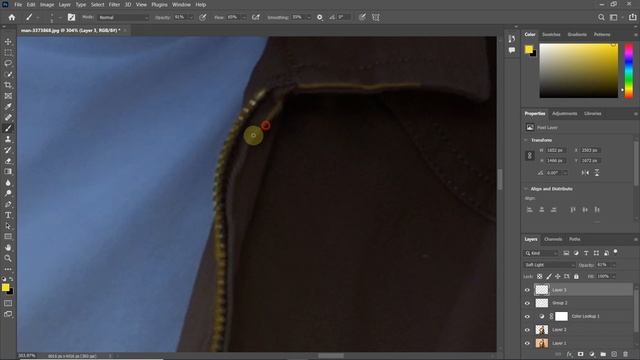Delete layer using trash icon
The width and height of the screenshot is (640, 360).
[625, 354]
